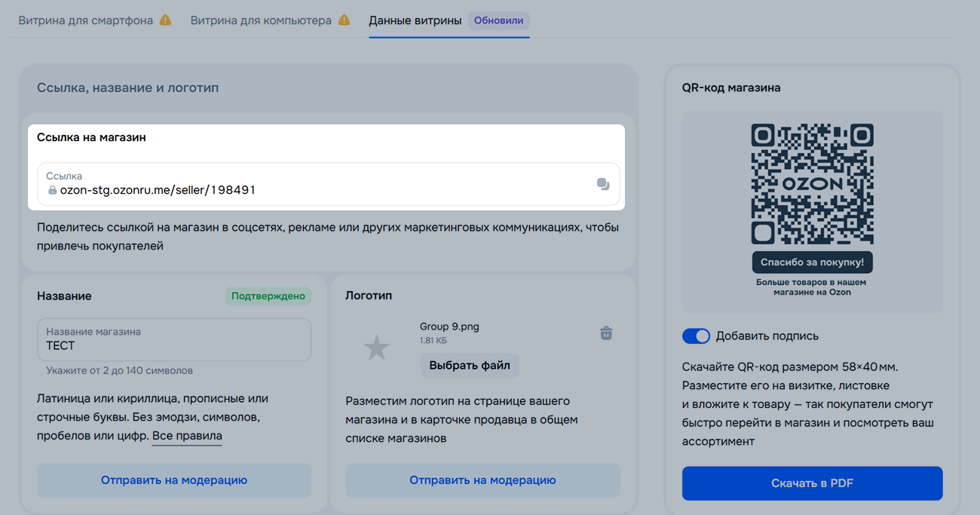This screenshot has width=980, height=515.
Task: Switch to the Витрина для компьютера tab
Action: (261, 20)
